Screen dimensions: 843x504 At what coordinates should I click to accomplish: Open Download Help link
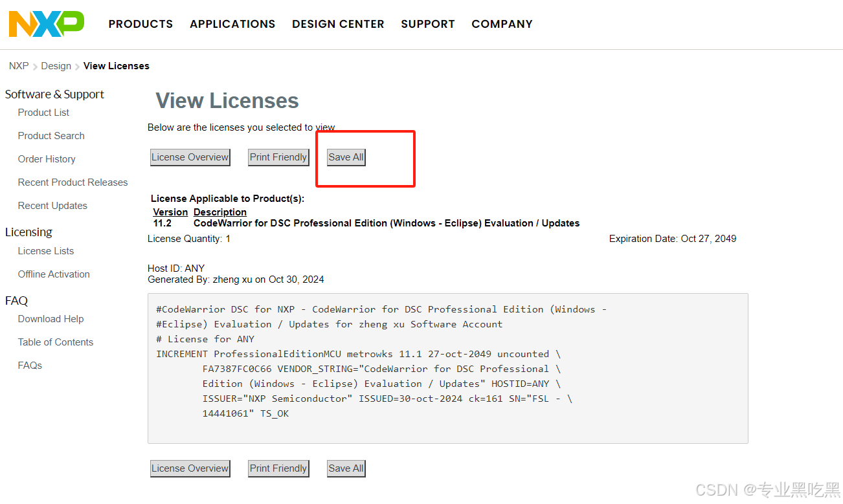(51, 319)
